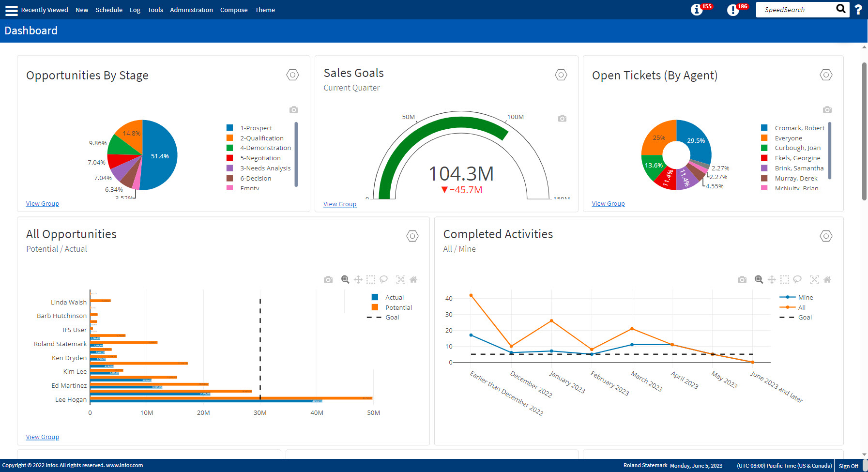868x472 pixels.
Task: Select the Pan tool on Completed Activities chart
Action: pos(772,279)
